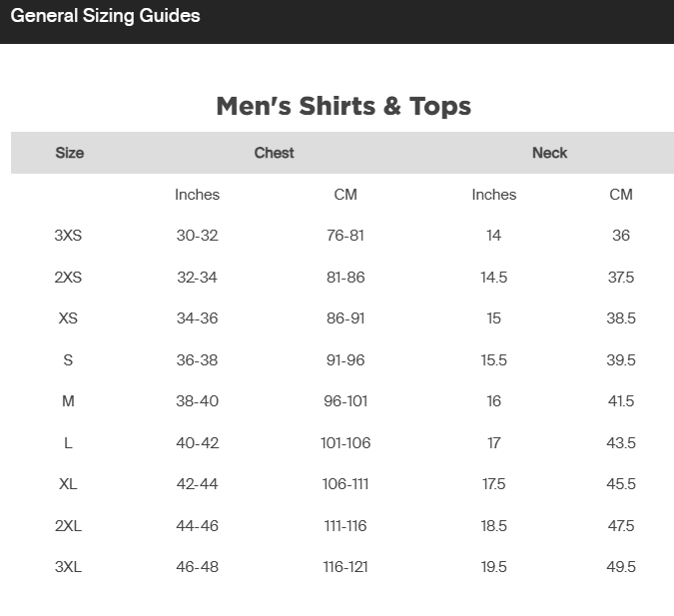Click the L size row label
This screenshot has width=674, height=616.
point(68,442)
